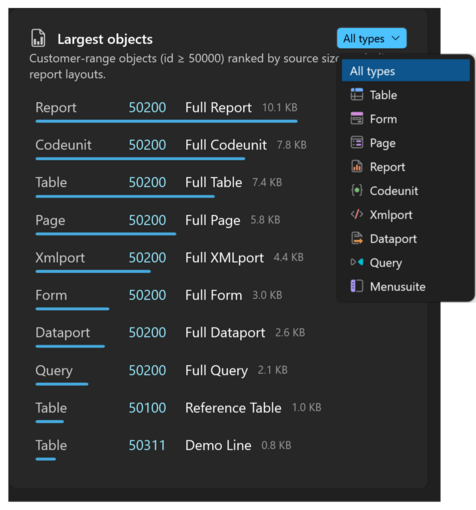
Task: Click the Table type icon in dropdown
Action: tap(357, 95)
